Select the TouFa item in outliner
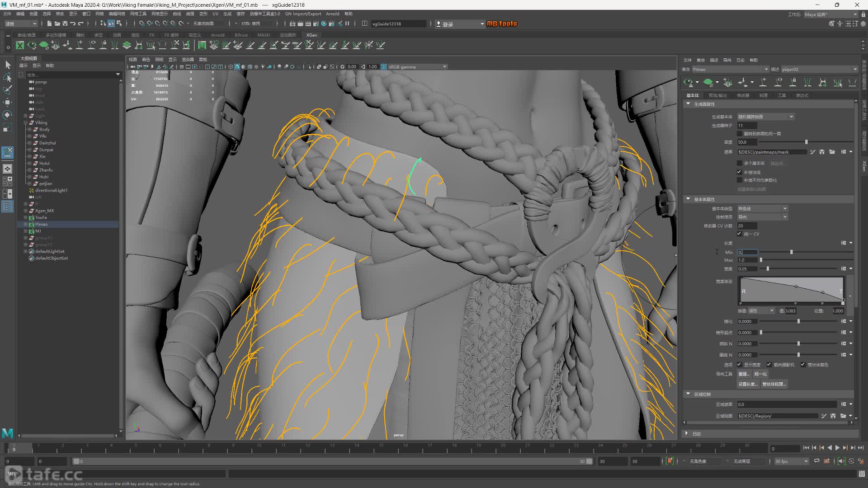Viewport: 868px width, 488px height. [x=41, y=217]
